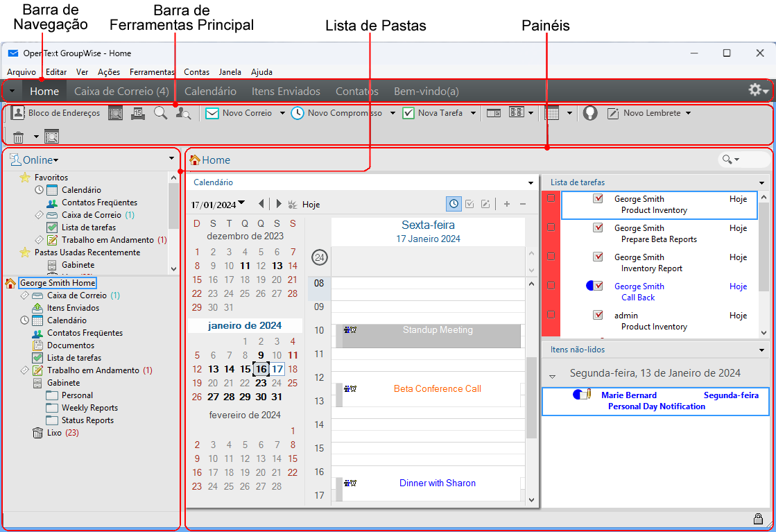Click the Novo Correio envelope icon
The height and width of the screenshot is (532, 776).
click(x=212, y=113)
